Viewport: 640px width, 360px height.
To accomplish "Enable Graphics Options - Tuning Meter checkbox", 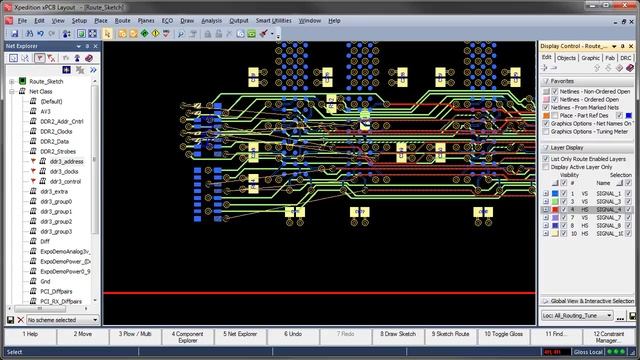I will pyautogui.click(x=546, y=131).
